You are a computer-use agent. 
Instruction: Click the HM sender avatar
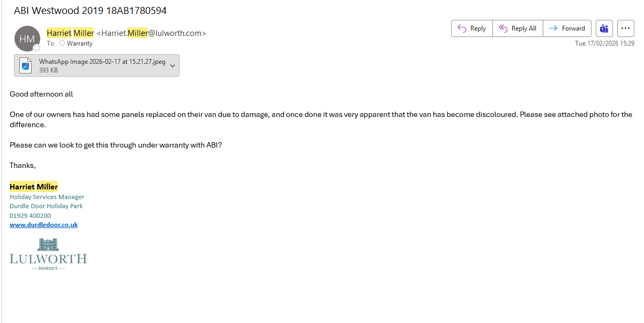(27, 39)
